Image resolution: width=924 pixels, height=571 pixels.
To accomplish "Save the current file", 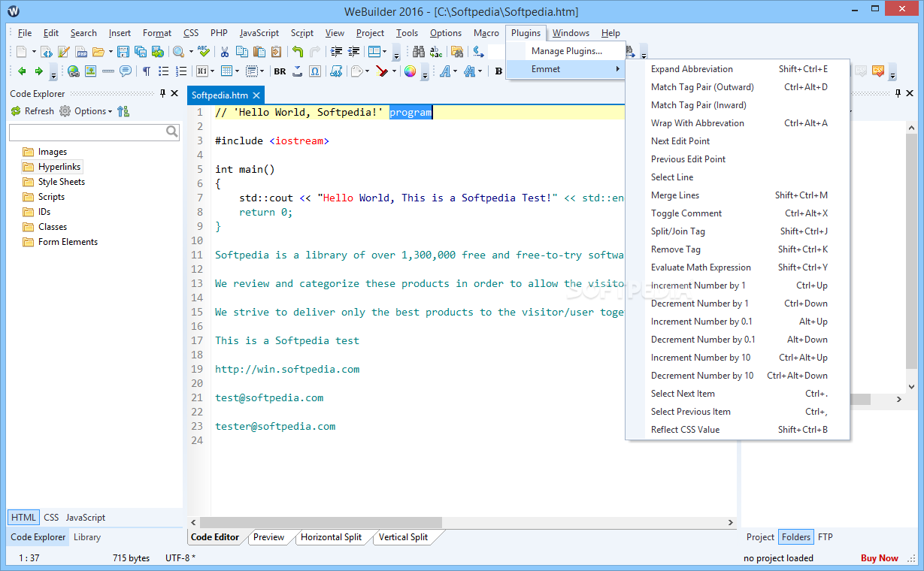I will coord(123,52).
